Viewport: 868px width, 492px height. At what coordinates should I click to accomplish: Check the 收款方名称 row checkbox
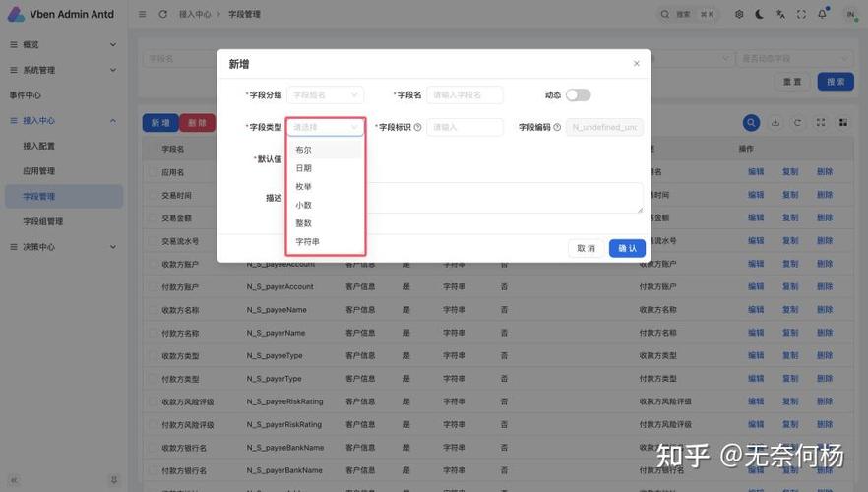(153, 310)
